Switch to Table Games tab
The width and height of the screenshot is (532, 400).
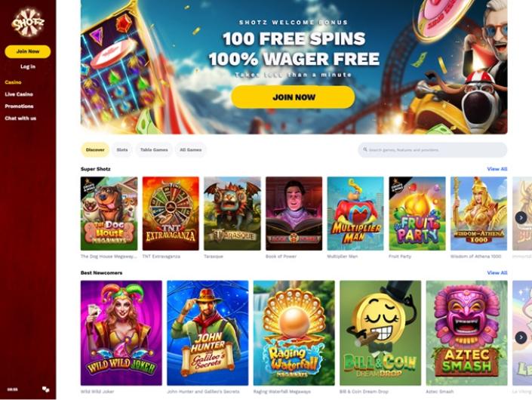tap(154, 149)
